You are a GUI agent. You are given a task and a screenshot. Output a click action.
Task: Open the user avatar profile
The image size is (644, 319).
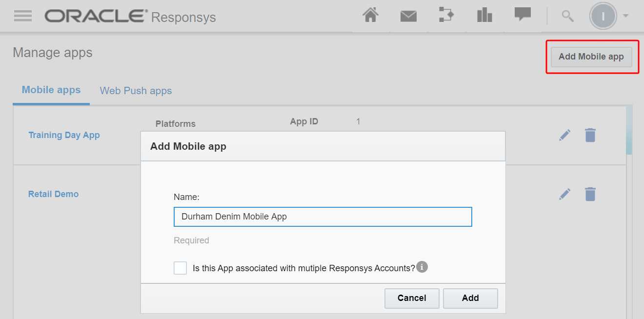point(603,16)
